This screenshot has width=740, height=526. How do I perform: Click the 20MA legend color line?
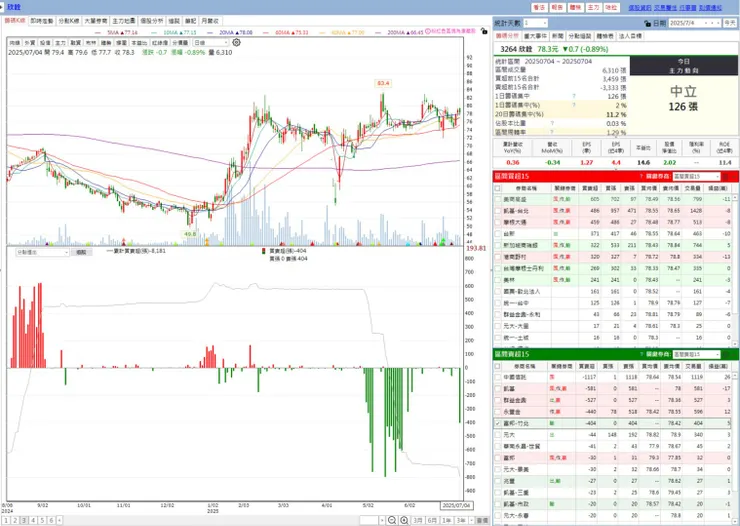coord(210,33)
